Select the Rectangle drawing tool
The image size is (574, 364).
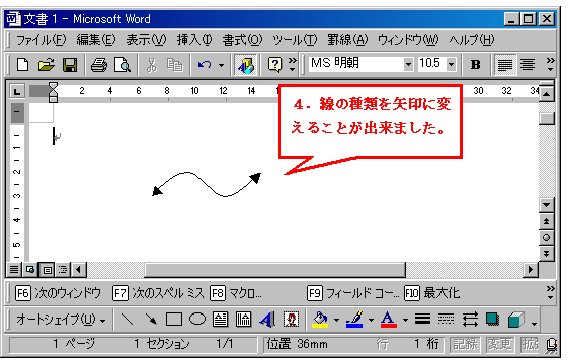[174, 319]
